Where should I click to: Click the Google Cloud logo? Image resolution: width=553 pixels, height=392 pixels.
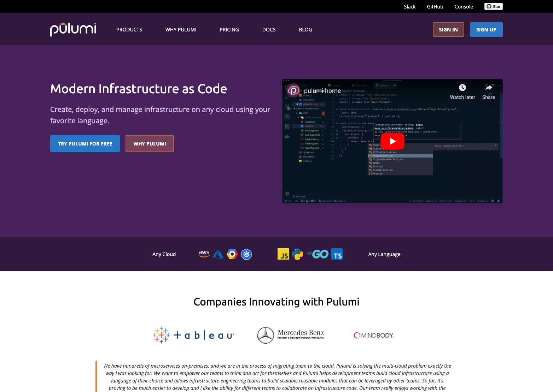232,254
